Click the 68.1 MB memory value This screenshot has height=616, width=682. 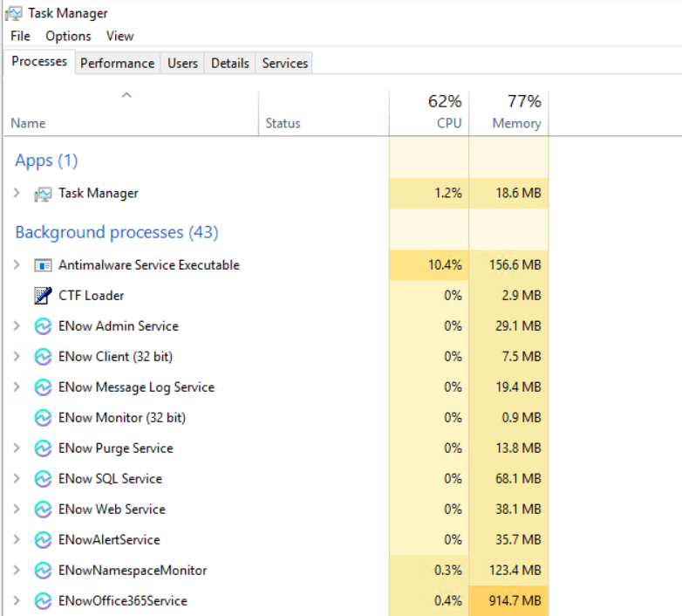point(518,479)
